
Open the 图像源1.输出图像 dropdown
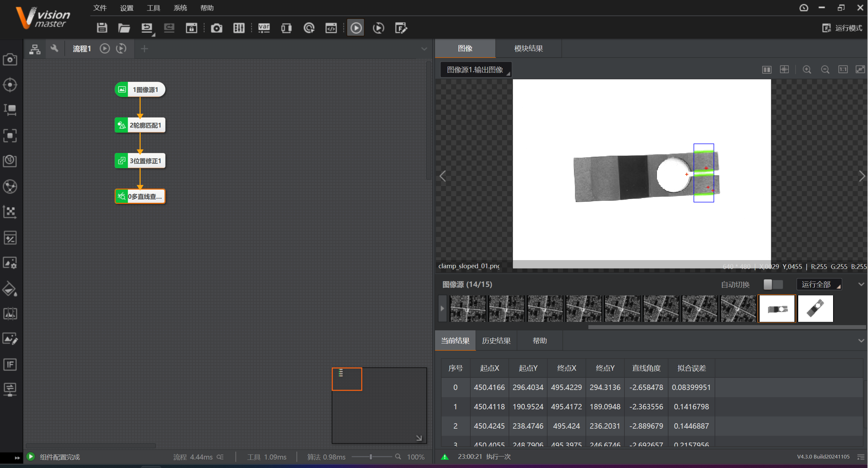[476, 70]
